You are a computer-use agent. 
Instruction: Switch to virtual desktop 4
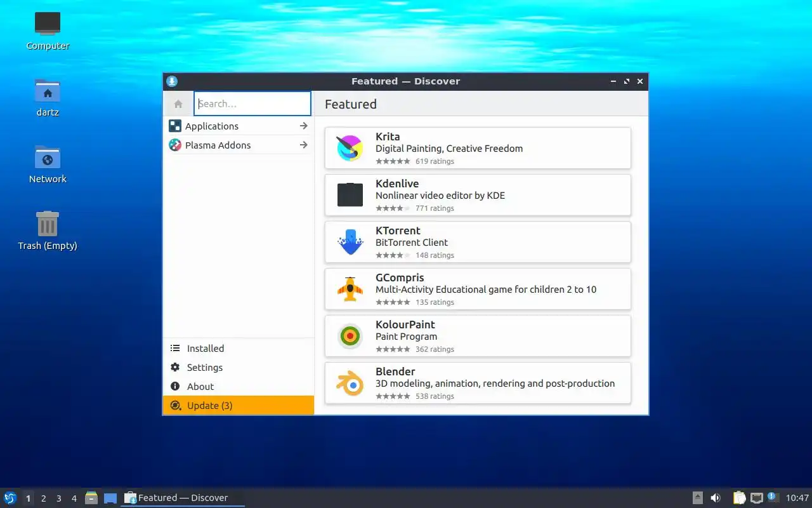[x=74, y=498]
